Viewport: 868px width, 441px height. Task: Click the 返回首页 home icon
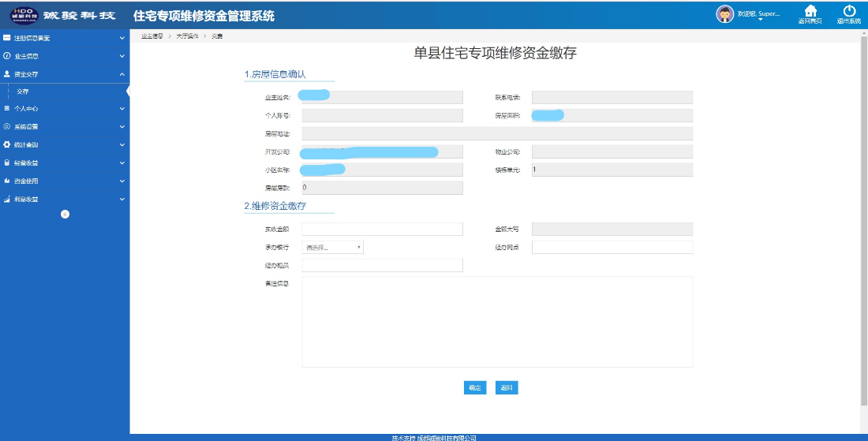(810, 11)
